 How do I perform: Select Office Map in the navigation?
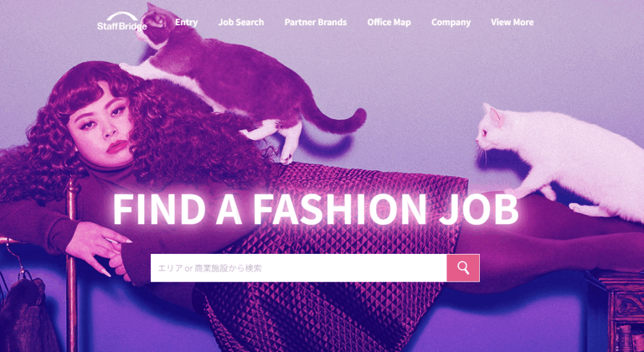[x=389, y=22]
